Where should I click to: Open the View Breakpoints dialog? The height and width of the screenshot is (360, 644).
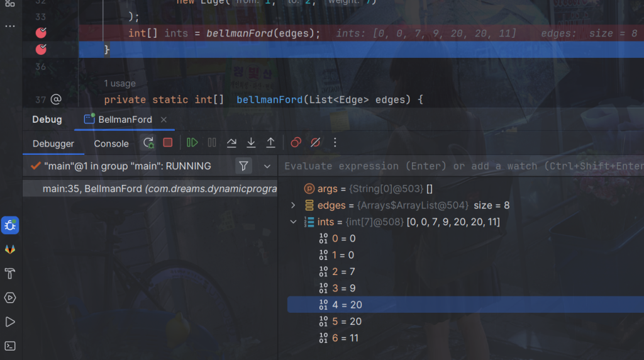click(296, 143)
